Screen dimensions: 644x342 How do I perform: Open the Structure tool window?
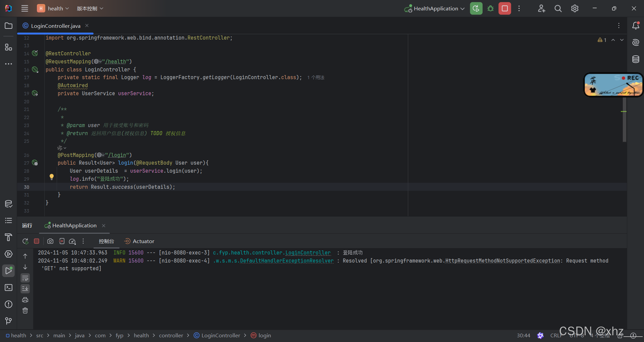9,47
